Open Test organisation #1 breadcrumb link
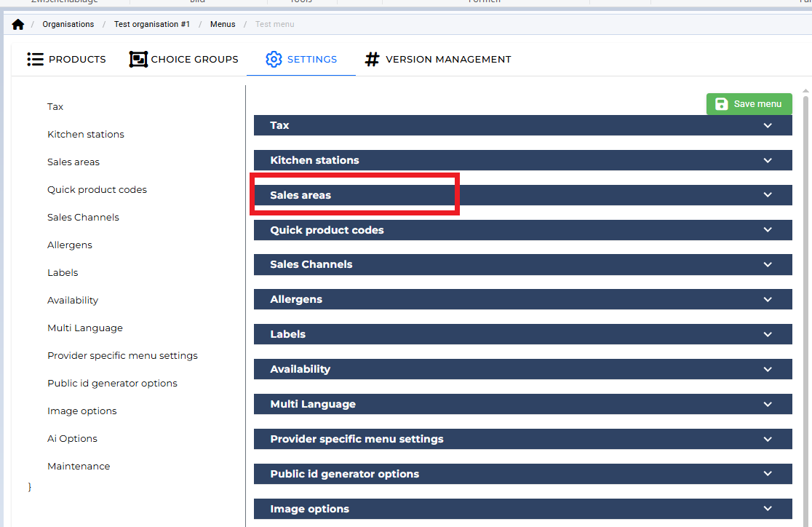This screenshot has width=812, height=527. point(151,25)
